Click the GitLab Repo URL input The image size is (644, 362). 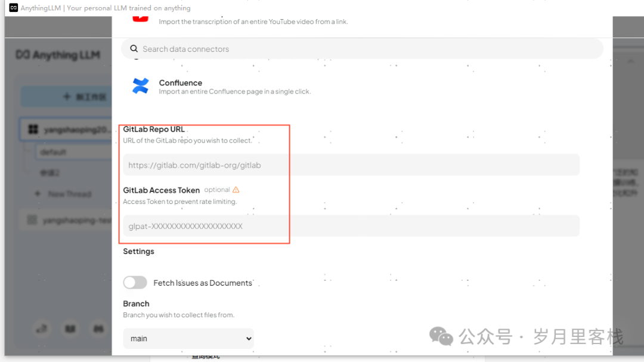tap(351, 165)
